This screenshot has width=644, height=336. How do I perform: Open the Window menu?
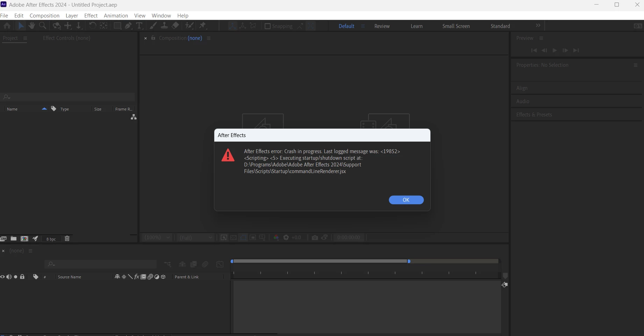pos(161,16)
